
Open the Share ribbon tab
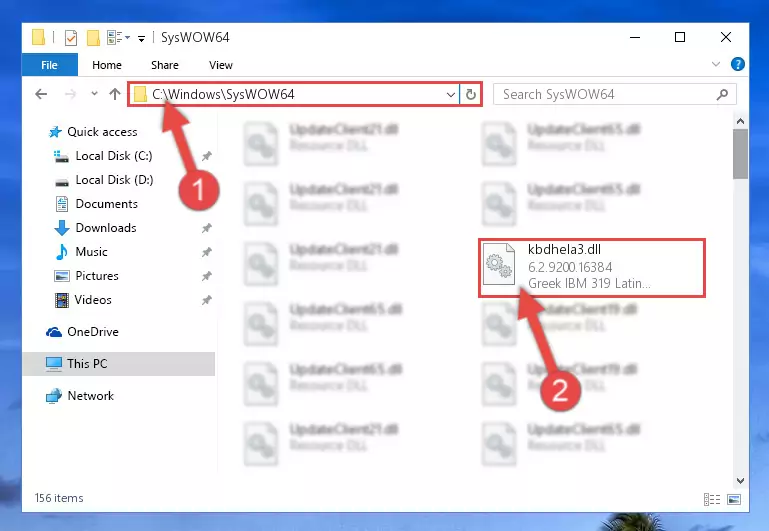tap(165, 65)
